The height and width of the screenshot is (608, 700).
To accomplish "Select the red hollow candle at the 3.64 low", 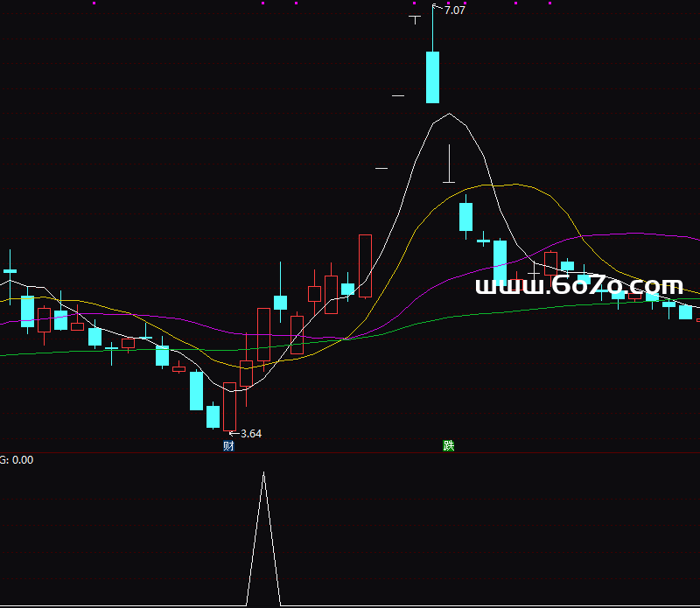I will pyautogui.click(x=230, y=406).
